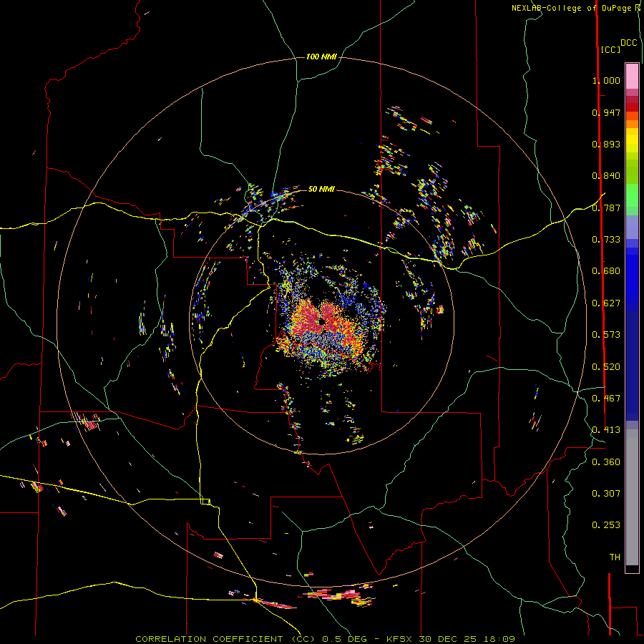Pick the pink swatch atop the color bar
Viewport: 644px width, 644px height.
[x=632, y=76]
